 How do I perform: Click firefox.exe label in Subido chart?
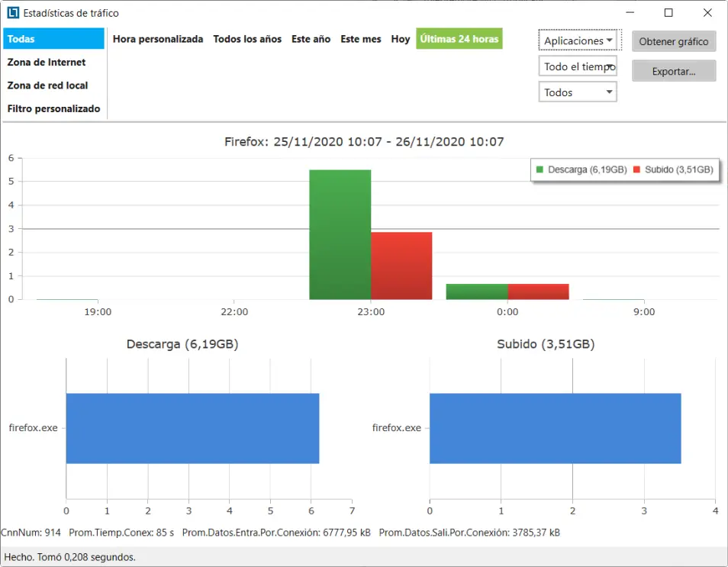397,427
